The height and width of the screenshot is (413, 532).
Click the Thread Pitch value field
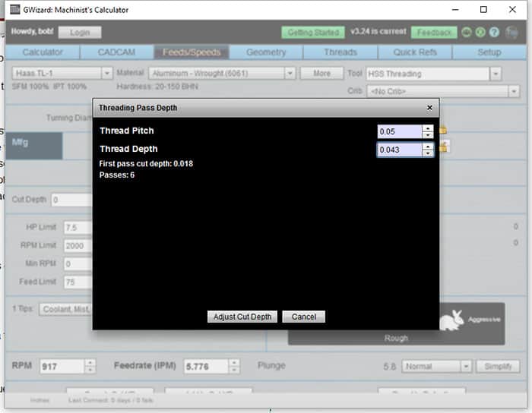400,131
